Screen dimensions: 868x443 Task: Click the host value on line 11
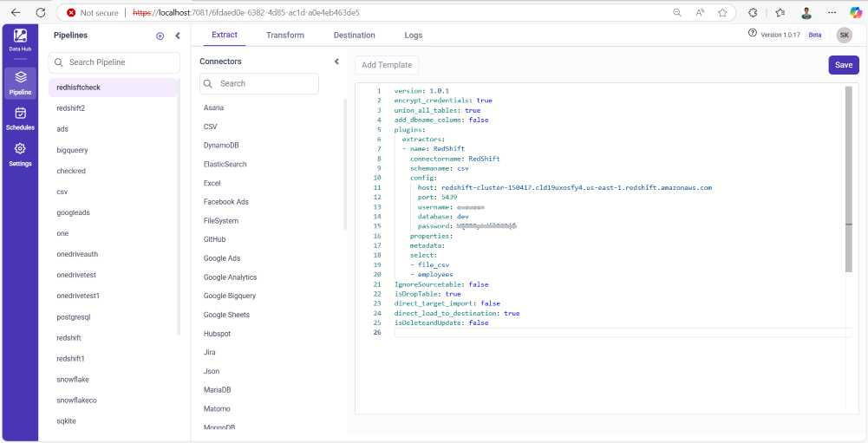click(x=577, y=188)
